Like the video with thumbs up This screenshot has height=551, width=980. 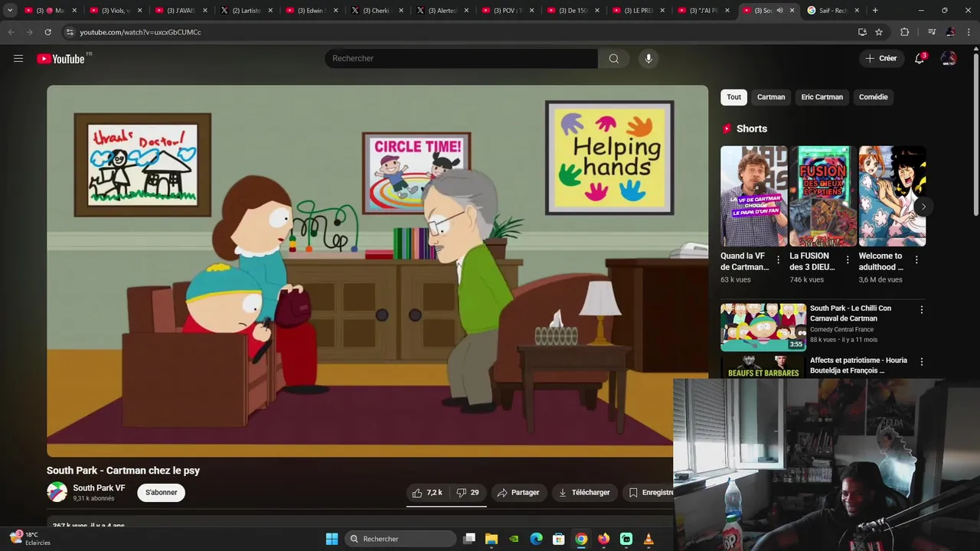tap(427, 492)
